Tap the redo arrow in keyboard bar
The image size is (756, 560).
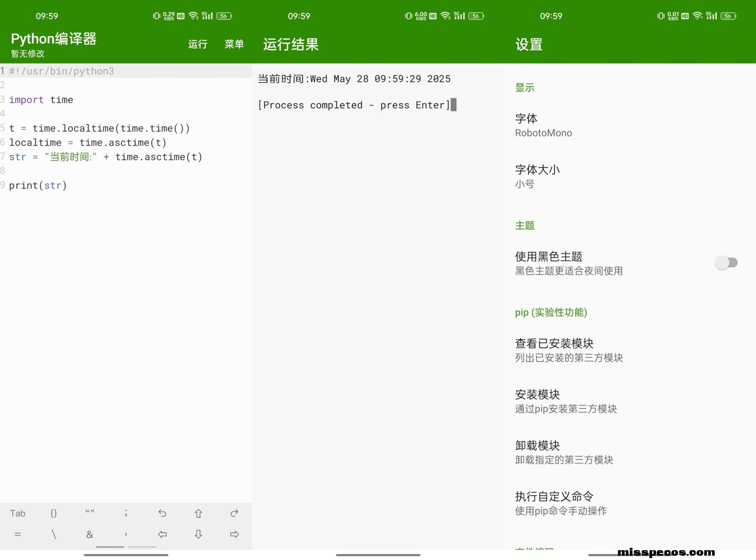[234, 513]
